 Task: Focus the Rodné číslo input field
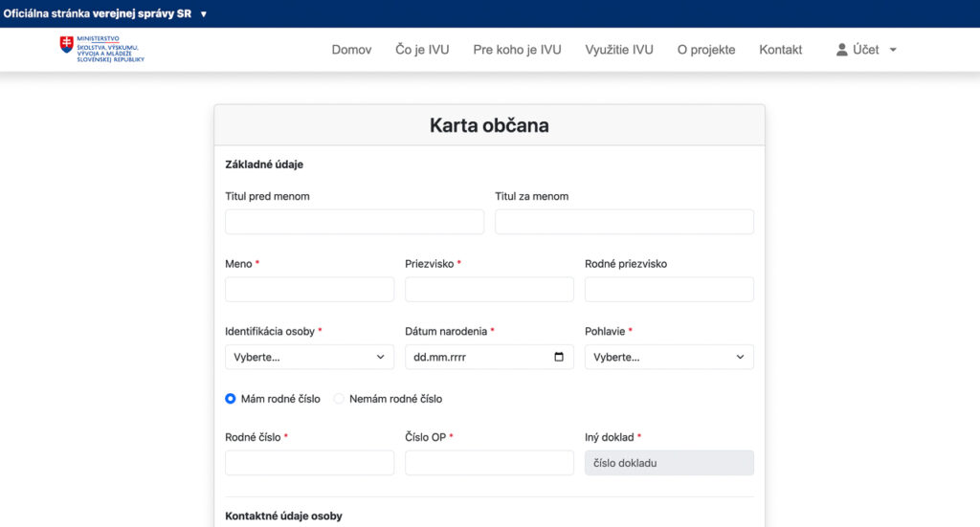[x=309, y=463]
